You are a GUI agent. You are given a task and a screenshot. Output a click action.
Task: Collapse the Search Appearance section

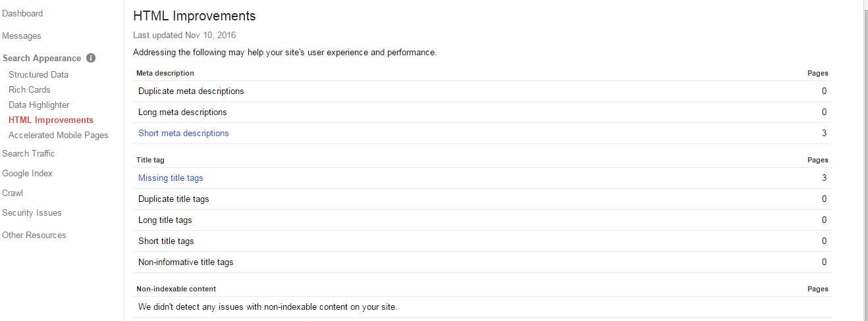coord(42,58)
